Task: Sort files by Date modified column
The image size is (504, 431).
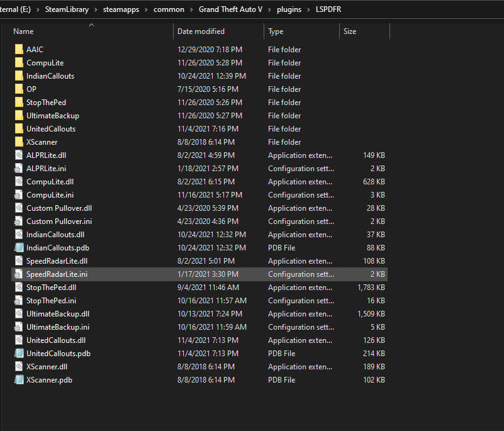Action: coord(201,31)
